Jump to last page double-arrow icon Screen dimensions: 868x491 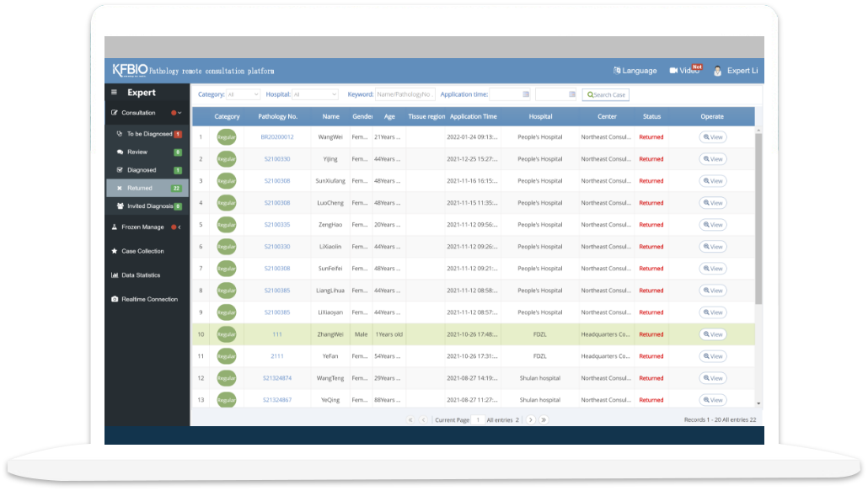(x=544, y=419)
